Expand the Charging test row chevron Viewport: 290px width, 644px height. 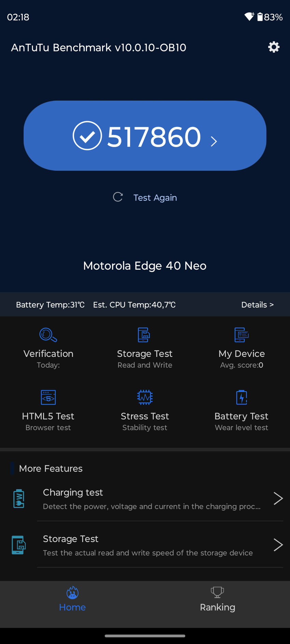pyautogui.click(x=278, y=498)
